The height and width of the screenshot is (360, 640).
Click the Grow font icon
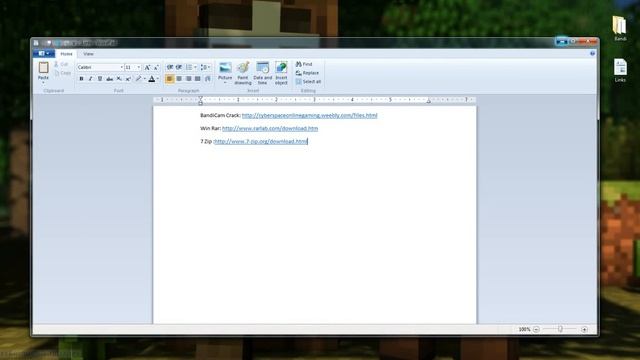[x=147, y=67]
